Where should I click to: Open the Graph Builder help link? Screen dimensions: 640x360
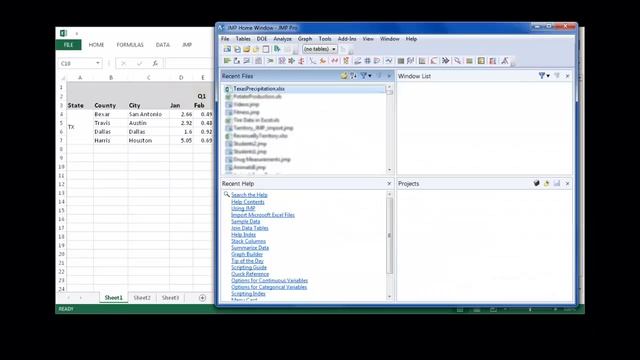tap(247, 254)
